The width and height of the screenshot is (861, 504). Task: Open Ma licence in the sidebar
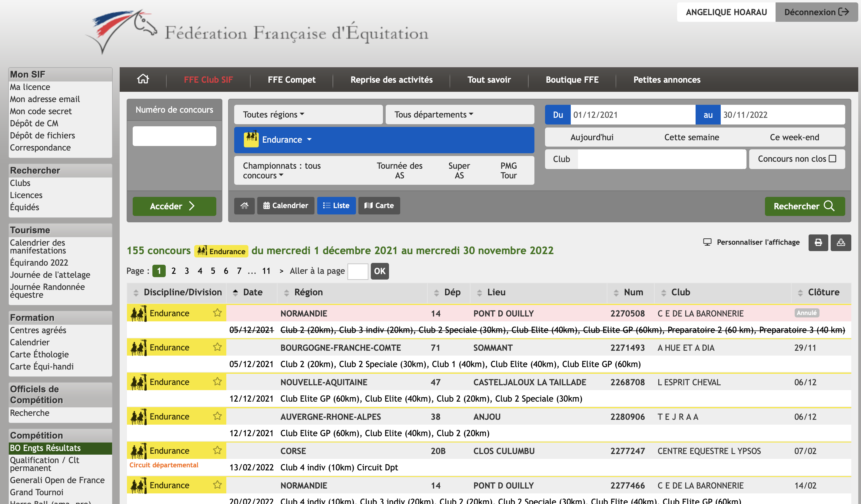click(x=30, y=87)
